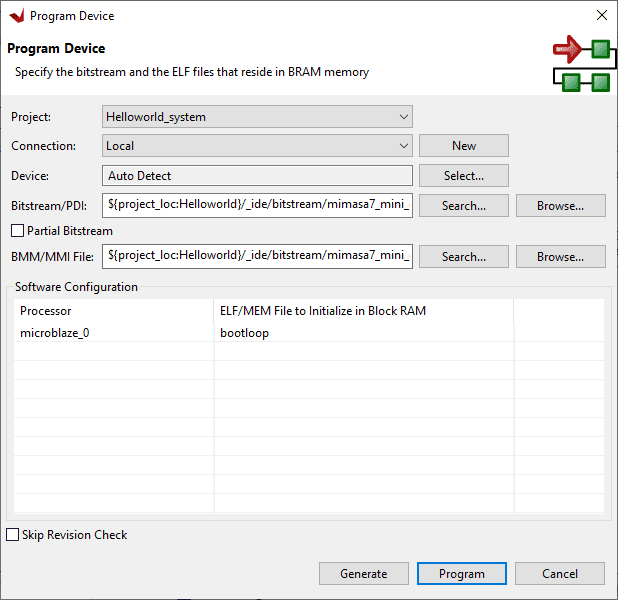This screenshot has width=618, height=600.
Task: Browse for a Bitstream/PDI file
Action: (560, 206)
